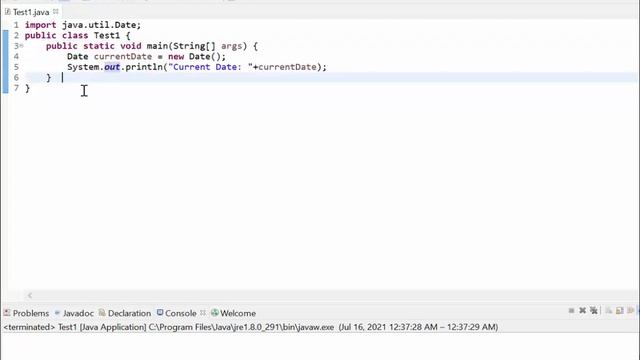The width and height of the screenshot is (640, 360).
Task: Close the Test1.java editor tab
Action: click(56, 11)
